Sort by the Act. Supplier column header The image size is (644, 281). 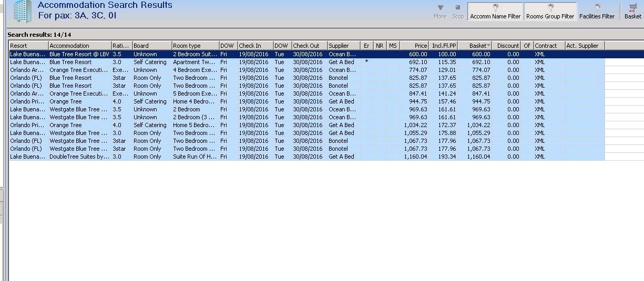[x=585, y=46]
